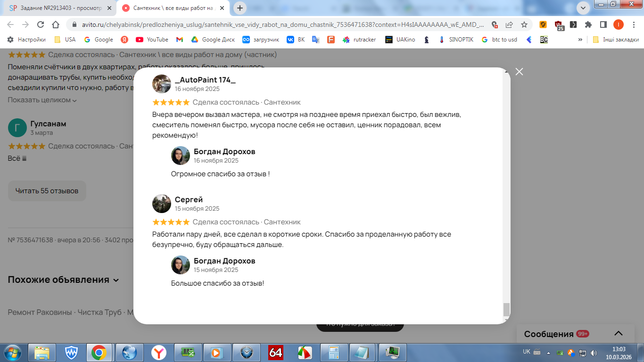Open _AutoPaint 174_ reviewer profile name

205,80
